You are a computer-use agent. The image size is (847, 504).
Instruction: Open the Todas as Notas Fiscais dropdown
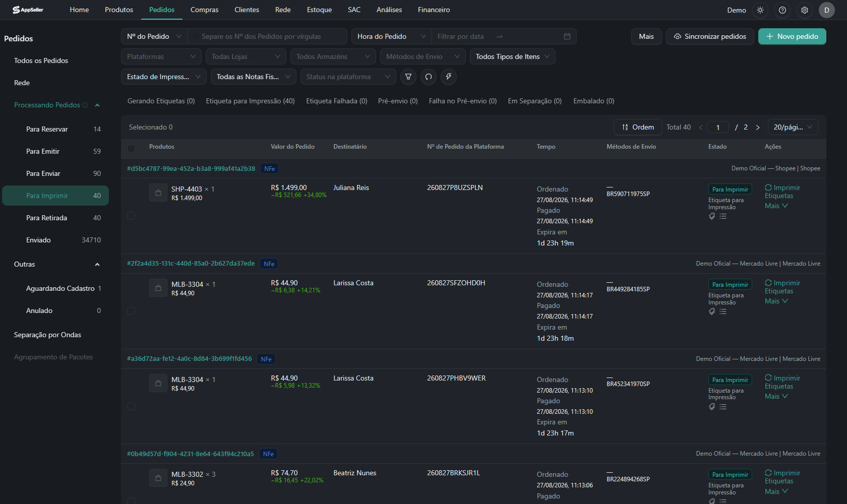[x=254, y=77]
